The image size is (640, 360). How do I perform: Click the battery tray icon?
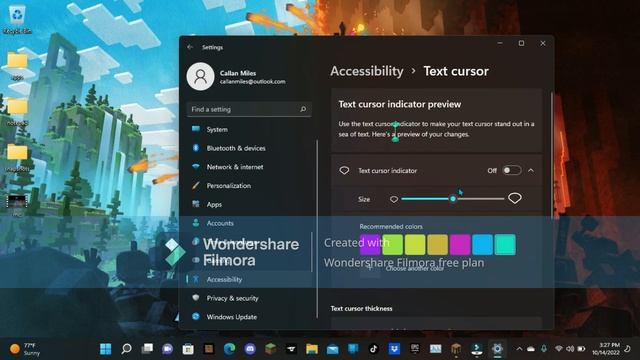pyautogui.click(x=581, y=349)
